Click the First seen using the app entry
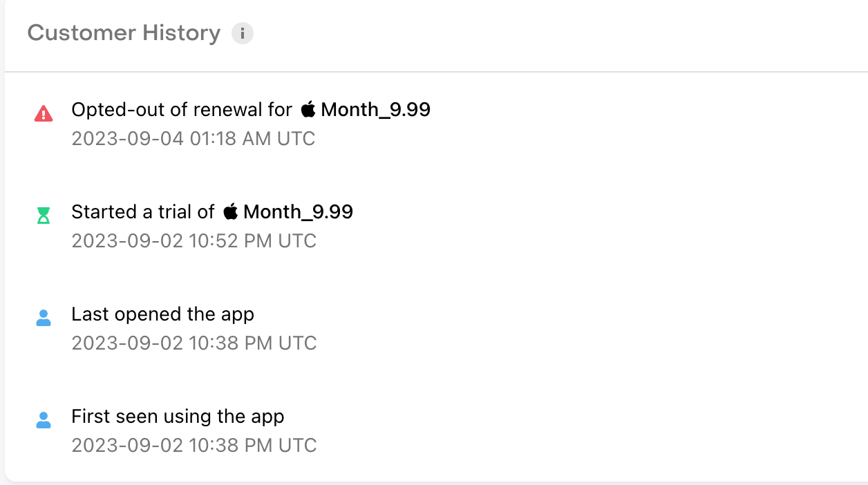This screenshot has width=868, height=485. coord(178,417)
